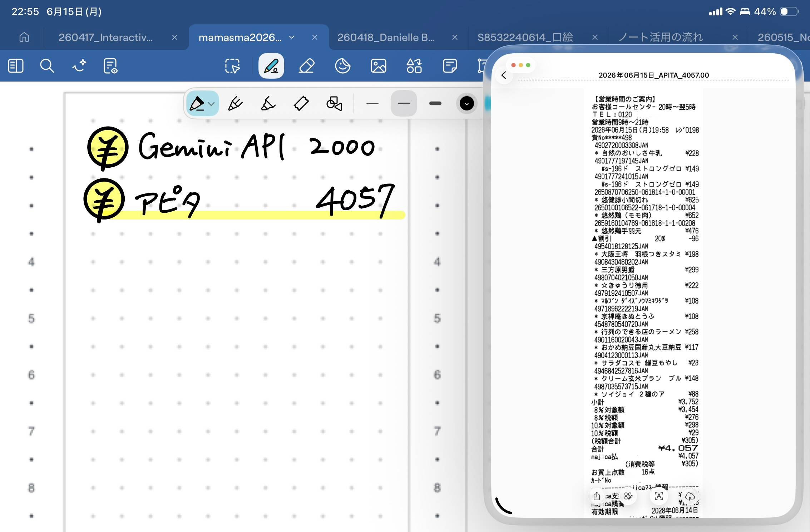810x532 pixels.
Task: Click the handwritten 4057 amount
Action: (355, 200)
